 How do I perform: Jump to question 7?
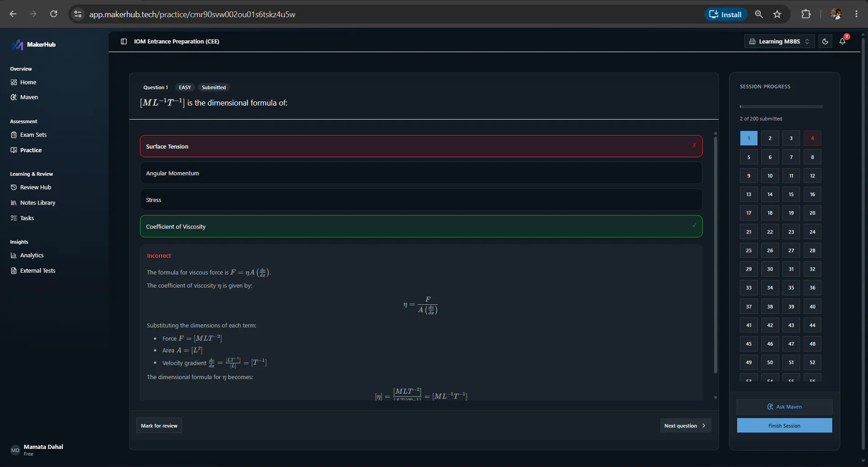pos(791,157)
